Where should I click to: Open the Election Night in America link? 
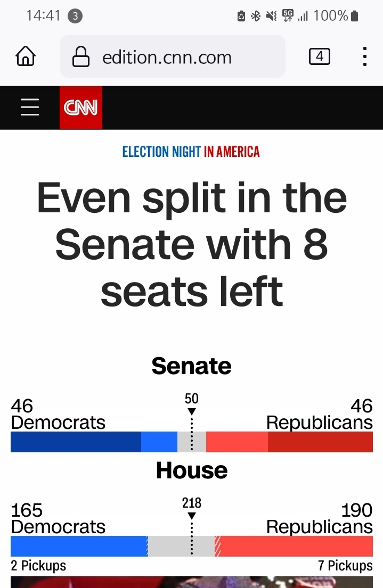pos(191,152)
